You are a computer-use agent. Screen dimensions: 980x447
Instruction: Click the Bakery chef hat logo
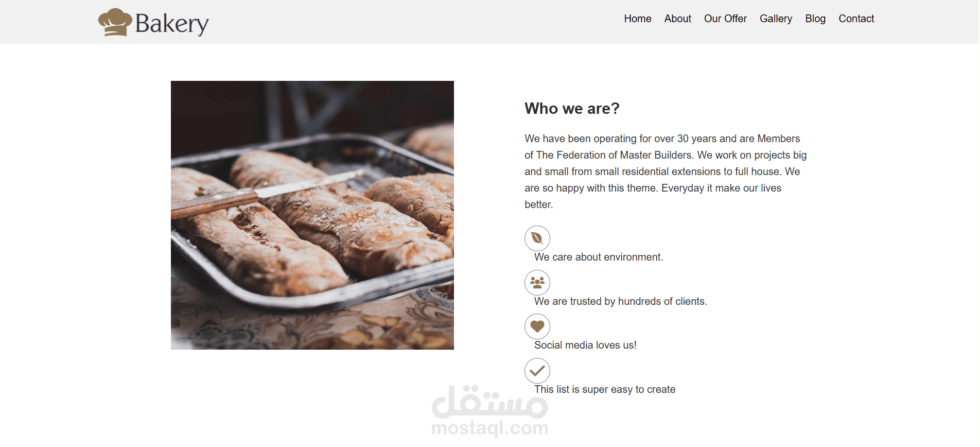pyautogui.click(x=115, y=22)
